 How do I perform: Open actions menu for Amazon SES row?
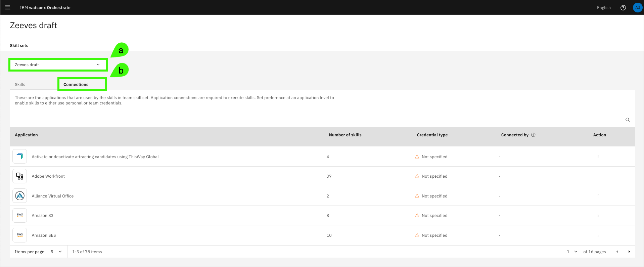pos(598,235)
